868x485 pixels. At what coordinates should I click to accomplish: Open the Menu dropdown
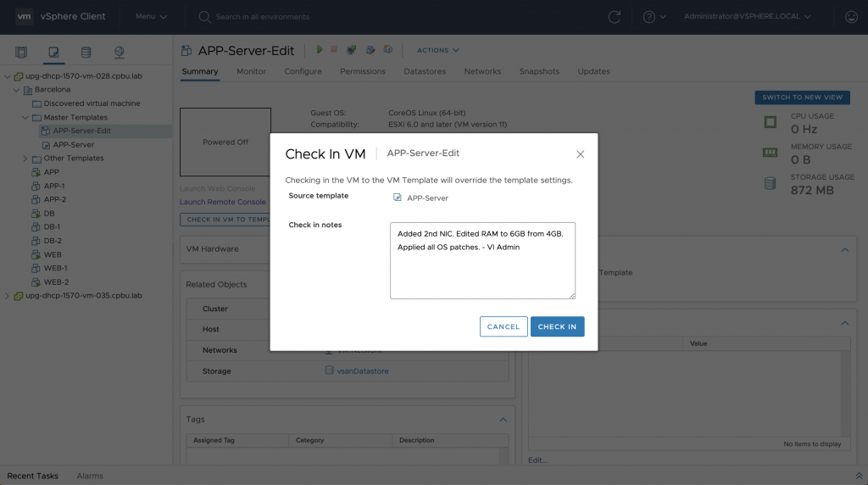(151, 17)
